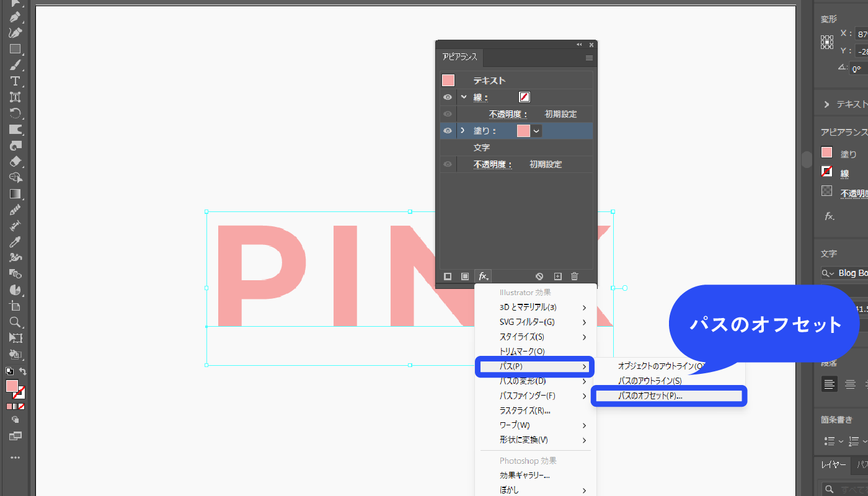The height and width of the screenshot is (496, 868).
Task: Select the transform reference point grid
Action: (x=827, y=42)
